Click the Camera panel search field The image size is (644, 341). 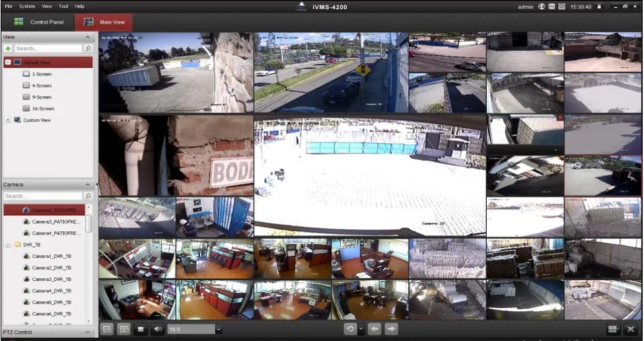(x=43, y=196)
